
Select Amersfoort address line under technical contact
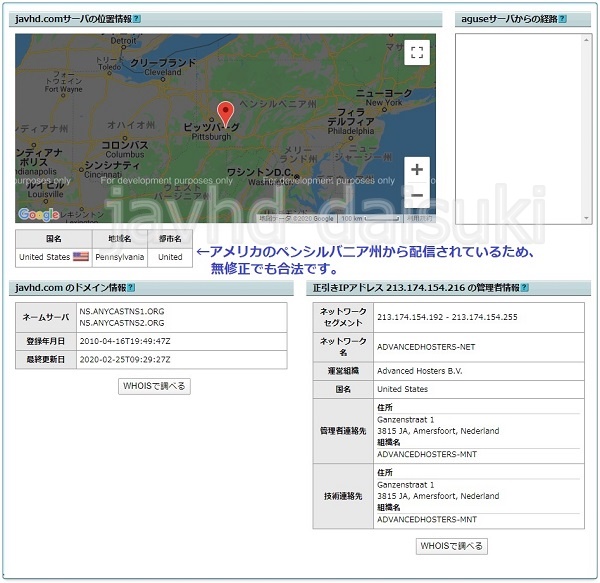click(438, 496)
